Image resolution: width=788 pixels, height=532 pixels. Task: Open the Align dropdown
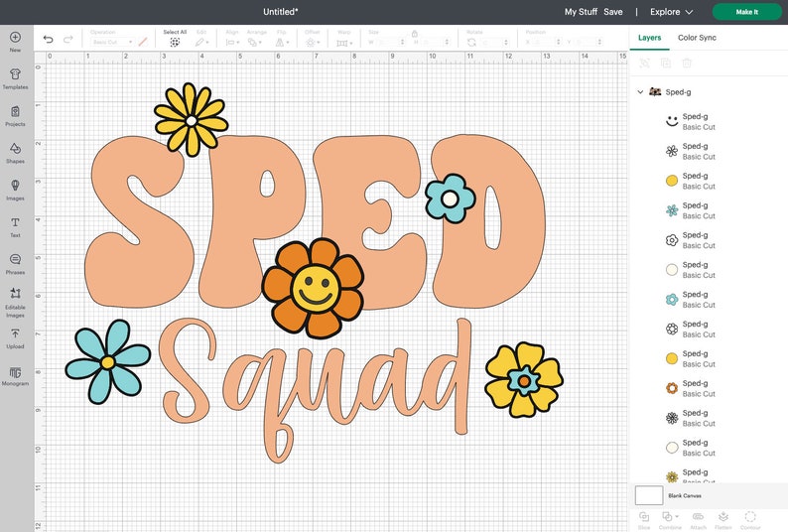[232, 43]
